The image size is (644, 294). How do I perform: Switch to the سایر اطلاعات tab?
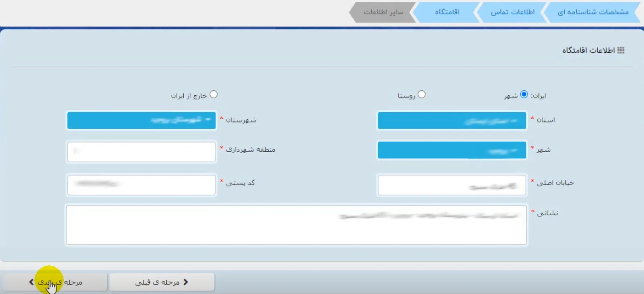click(x=383, y=12)
